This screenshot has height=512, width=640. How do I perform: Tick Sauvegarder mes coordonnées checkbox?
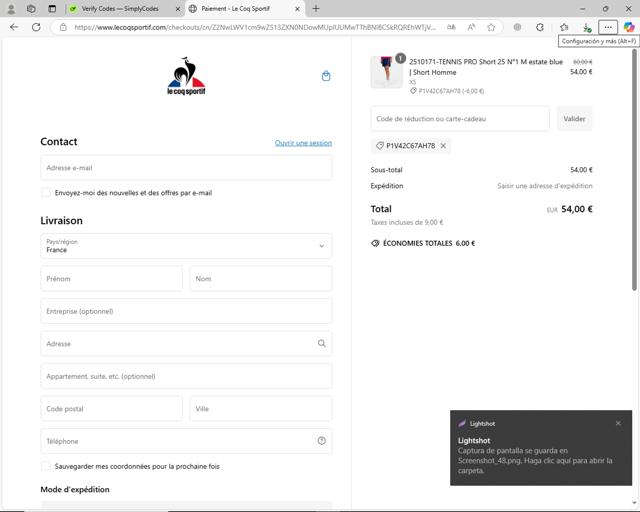46,466
